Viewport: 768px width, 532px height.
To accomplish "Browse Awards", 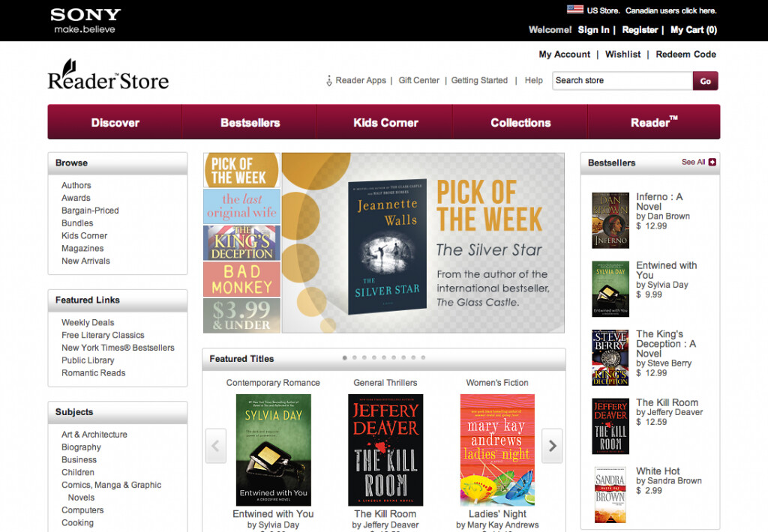I will click(x=76, y=198).
